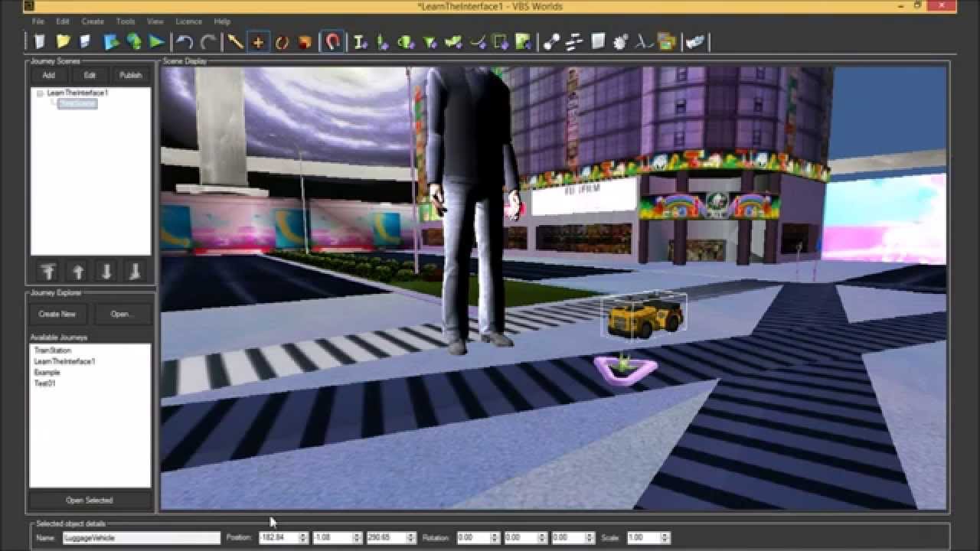
Task: Move scene up one arrow button
Action: (x=77, y=272)
